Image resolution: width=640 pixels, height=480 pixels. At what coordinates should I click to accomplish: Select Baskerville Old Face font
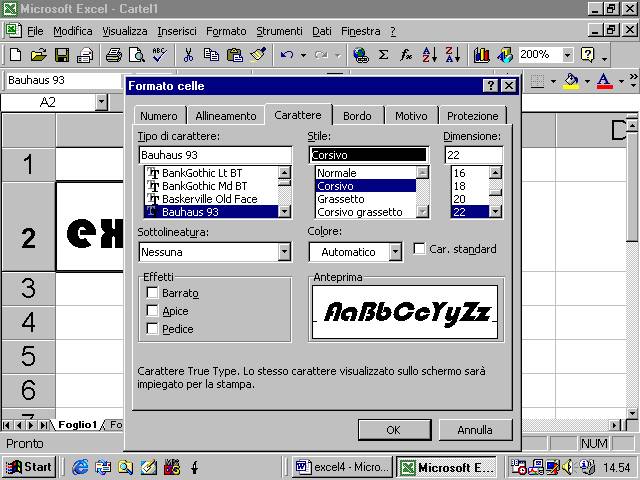coord(211,199)
